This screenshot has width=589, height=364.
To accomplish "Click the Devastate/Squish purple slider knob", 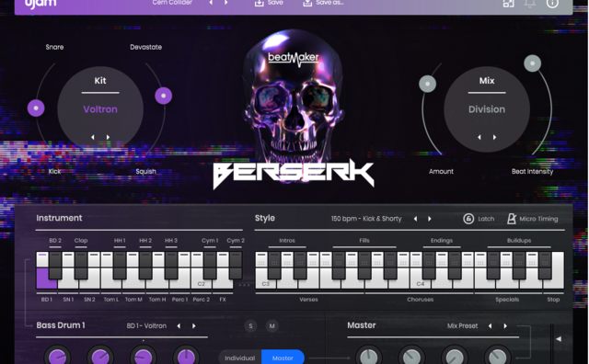I will [164, 96].
